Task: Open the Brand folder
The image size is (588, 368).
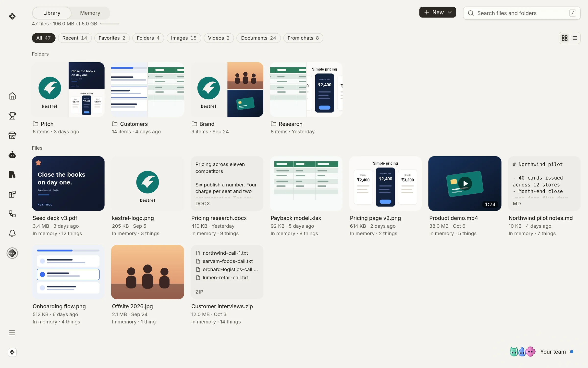Action: 227,98
